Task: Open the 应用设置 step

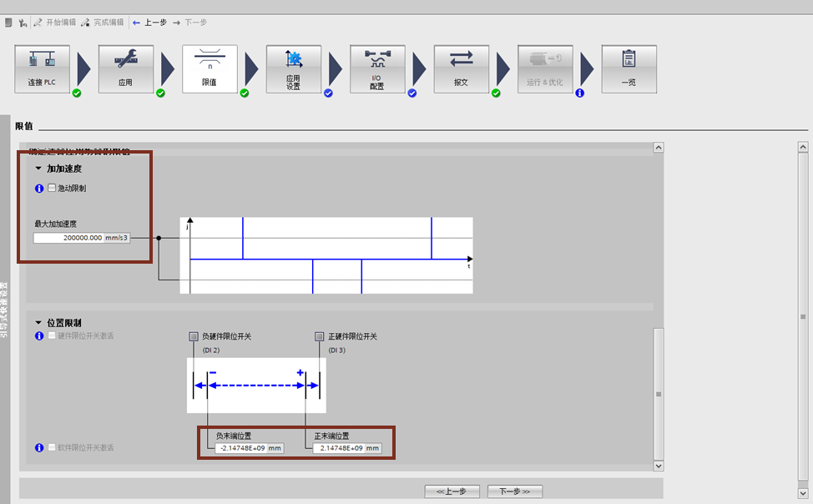Action: click(x=293, y=68)
